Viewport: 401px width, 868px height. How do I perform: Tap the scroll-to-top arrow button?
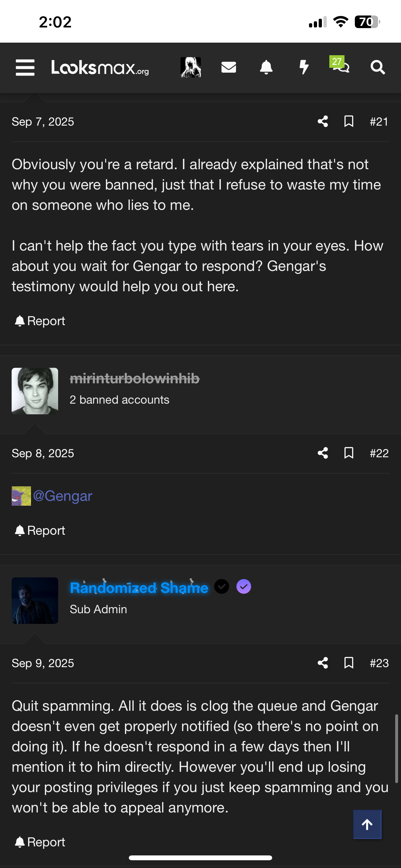tap(367, 824)
